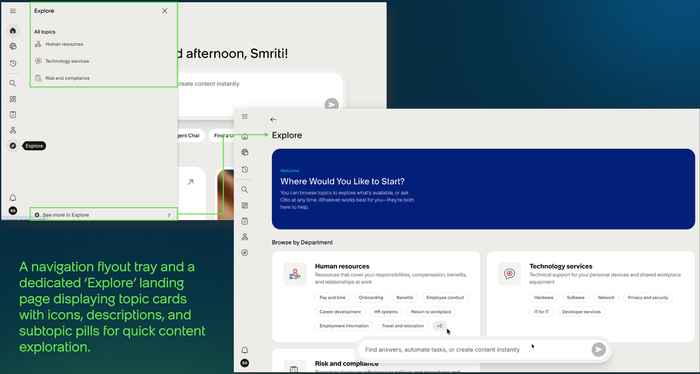Open apps grid icon in Explore page sidebar
700x374 pixels.
click(245, 206)
